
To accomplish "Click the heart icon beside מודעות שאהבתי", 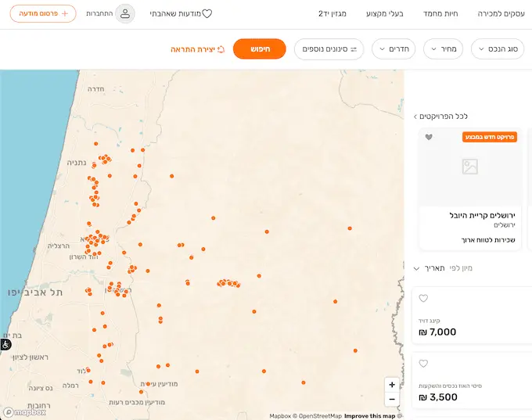I will tap(207, 13).
